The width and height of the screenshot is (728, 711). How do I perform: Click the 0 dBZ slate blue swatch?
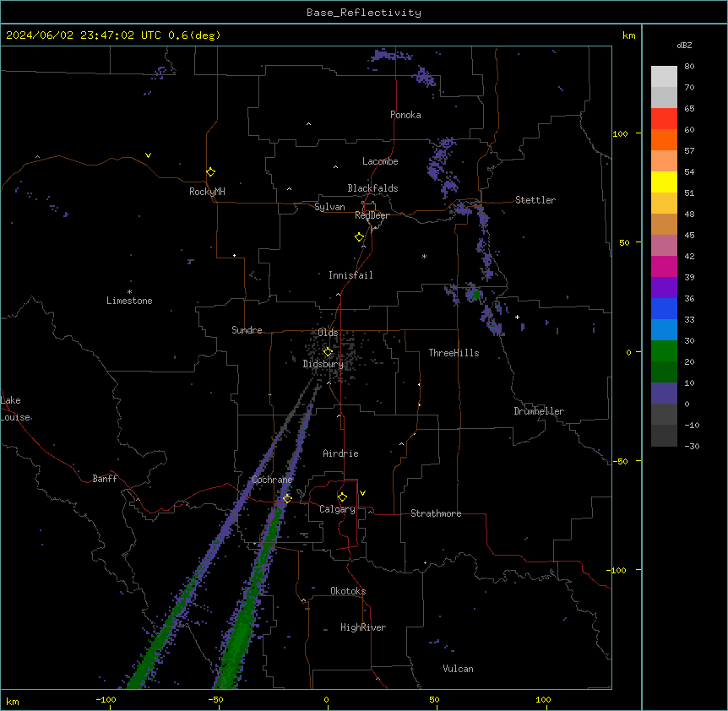tap(664, 393)
